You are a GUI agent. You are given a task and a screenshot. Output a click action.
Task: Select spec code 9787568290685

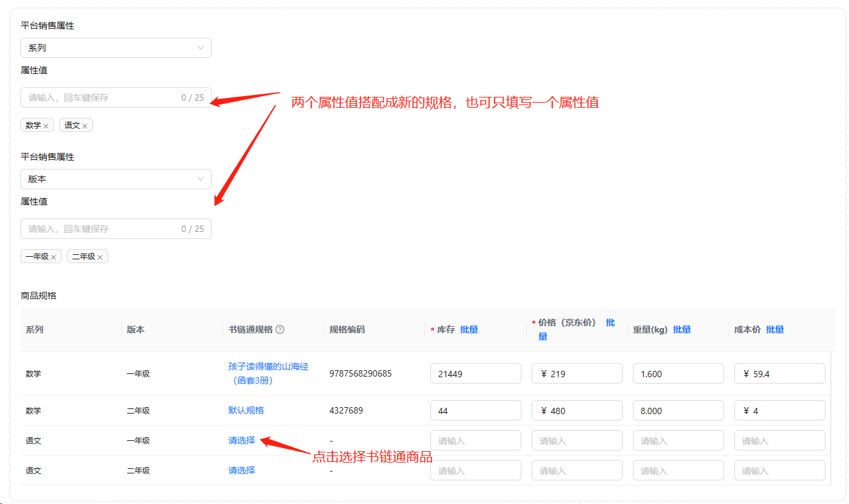[x=361, y=373]
